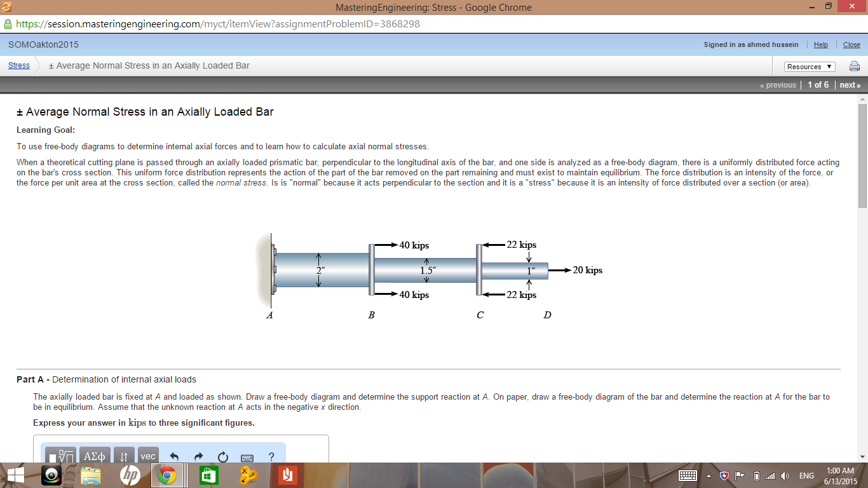Click the 'Learning Goal:' heading
This screenshot has height=488, width=868.
[46, 130]
